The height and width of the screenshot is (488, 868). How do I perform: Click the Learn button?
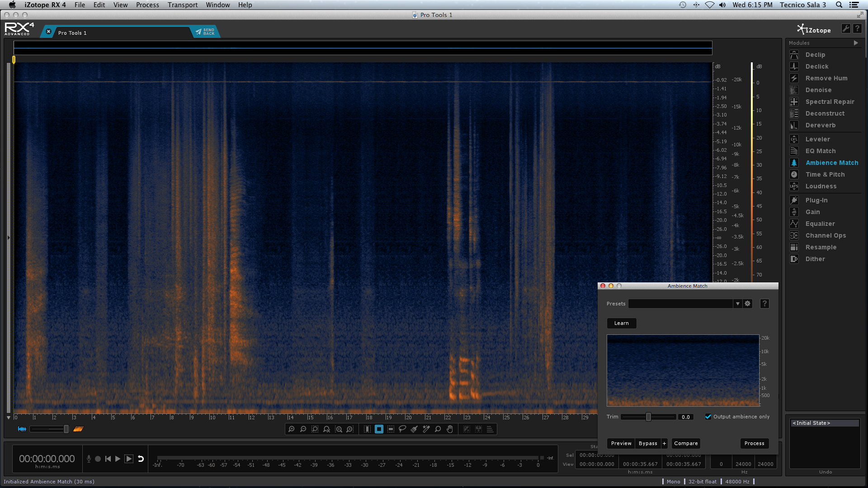[x=621, y=323]
